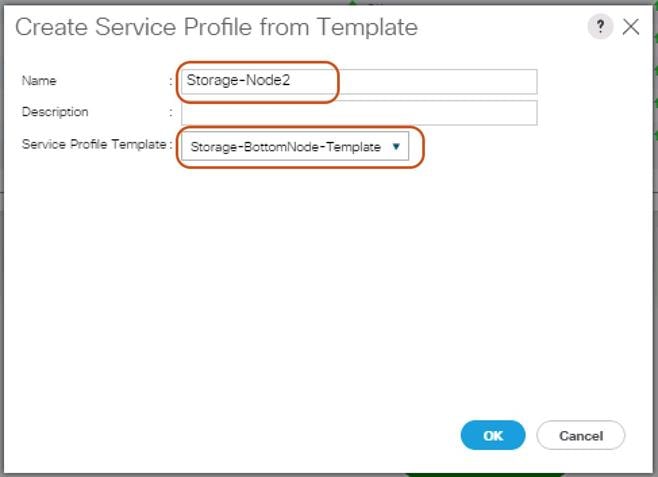Confirm the dialog with the OK button
Image resolution: width=658 pixels, height=477 pixels.
(493, 436)
